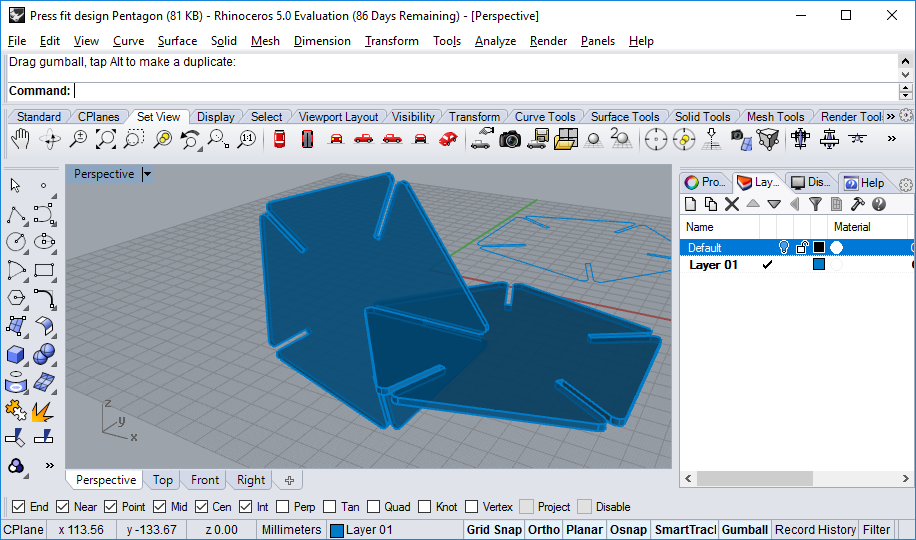This screenshot has width=916, height=540.
Task: Select the Circle tool in sidebar
Action: [x=16, y=242]
